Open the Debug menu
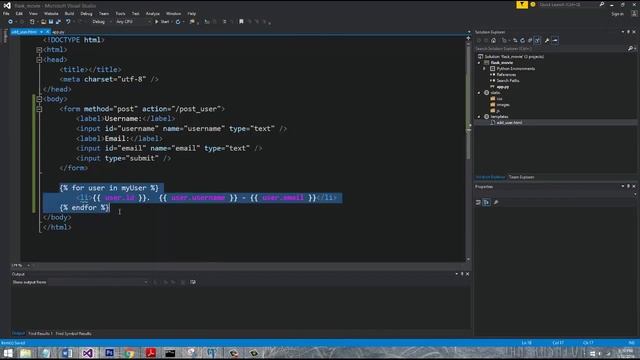Screen dimensions: 640x360 point(86,13)
